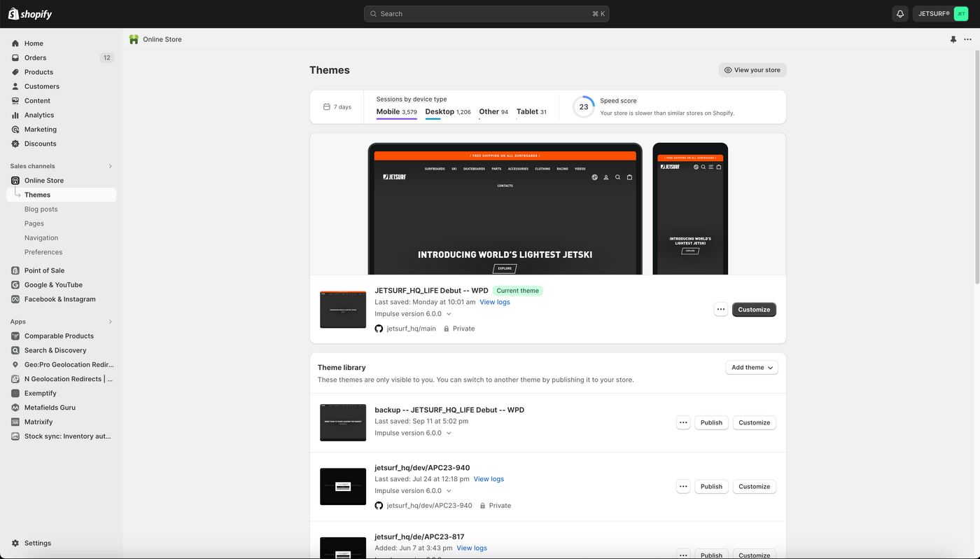Click the Point of Sale icon
This screenshot has width=980, height=559.
point(15,270)
